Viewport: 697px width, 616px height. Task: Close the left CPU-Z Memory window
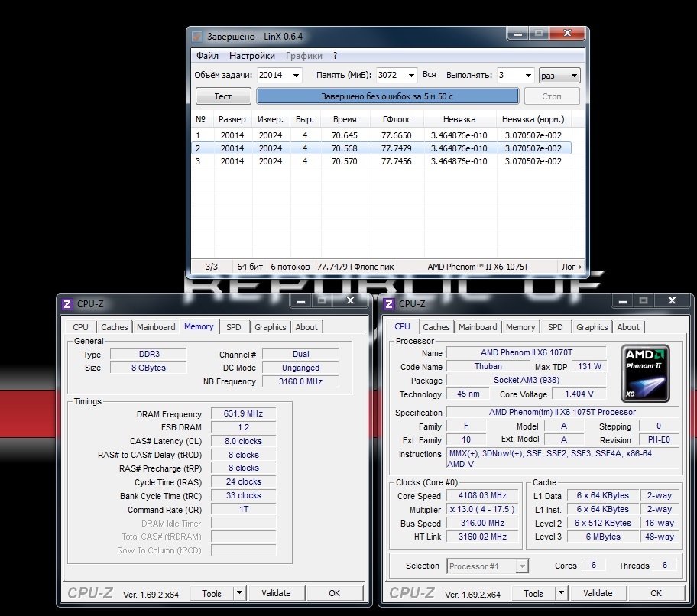350,301
